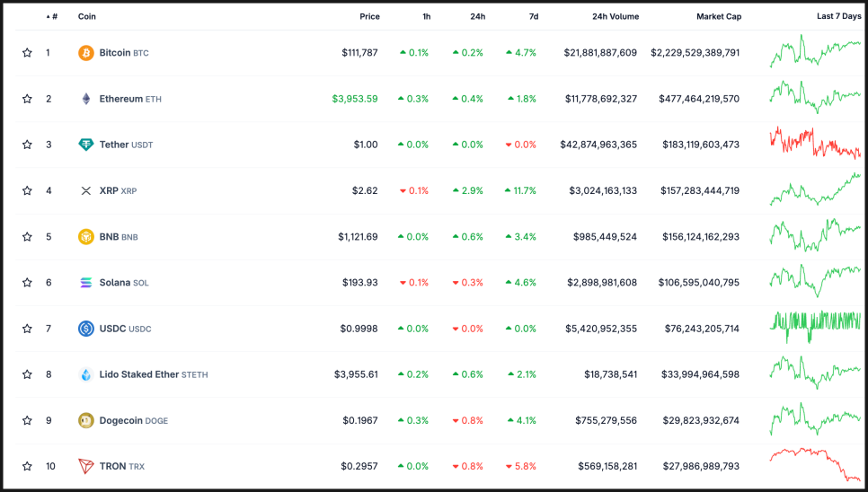Click the Dogecoin logo icon

pyautogui.click(x=86, y=420)
